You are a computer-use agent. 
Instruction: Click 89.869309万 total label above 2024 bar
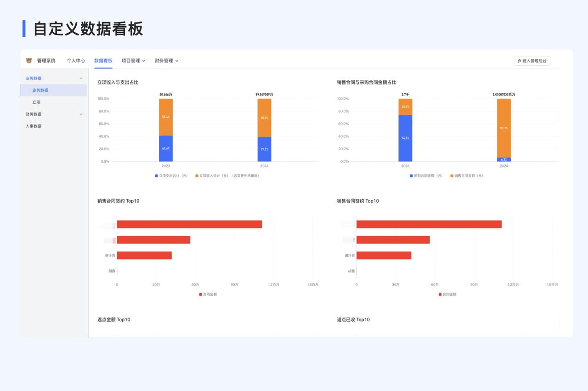(x=264, y=95)
